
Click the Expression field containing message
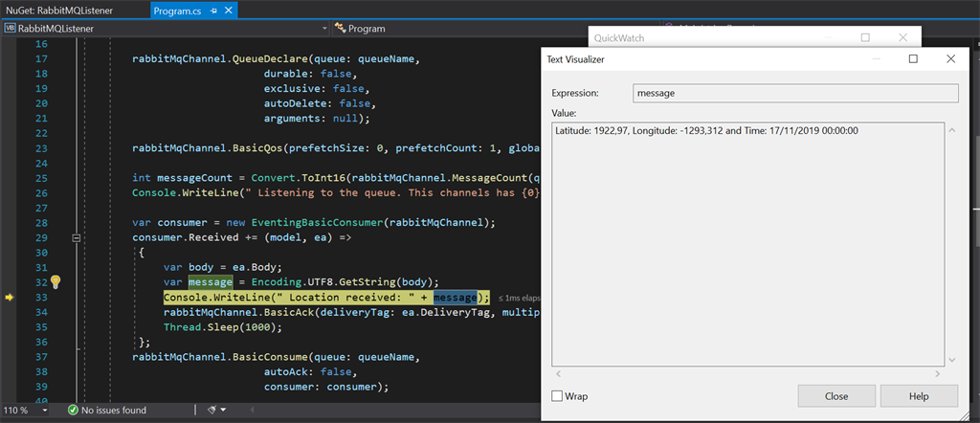click(796, 93)
